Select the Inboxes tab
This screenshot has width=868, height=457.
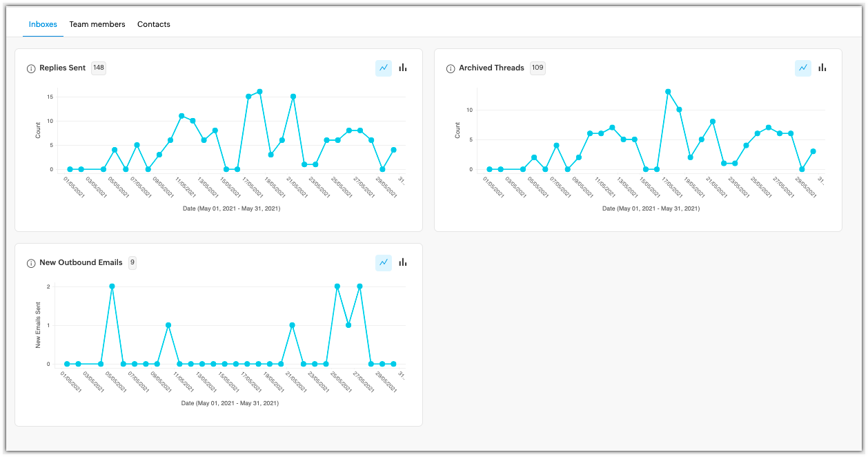click(43, 24)
